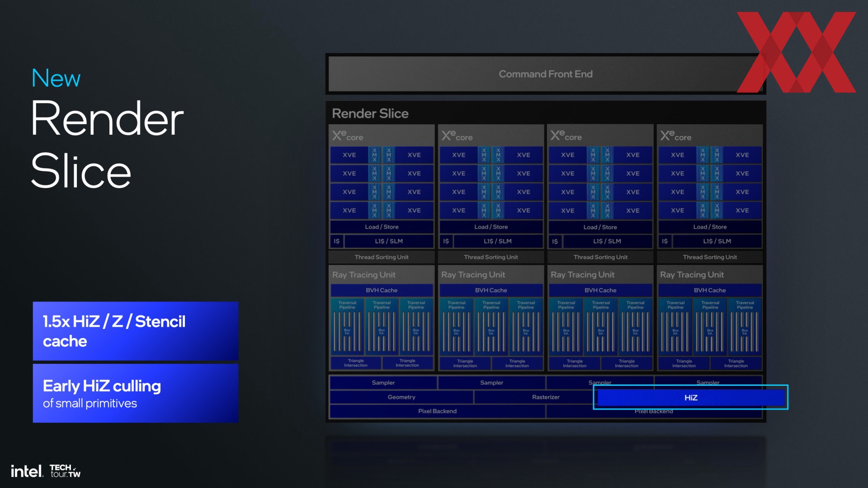
Task: Select second column's Thread Sorting Unit
Action: tap(491, 257)
